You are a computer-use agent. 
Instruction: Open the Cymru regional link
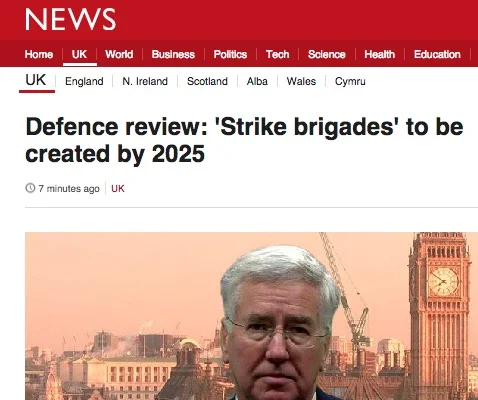(x=350, y=81)
